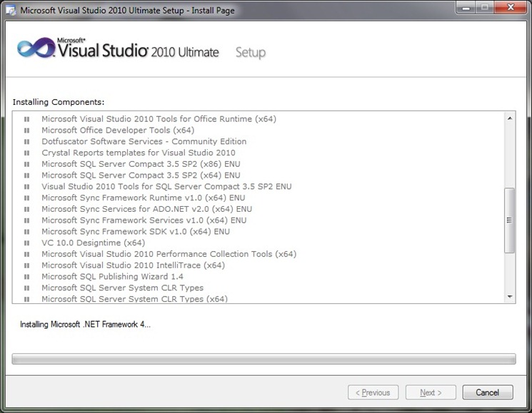This screenshot has width=532, height=413.
Task: Click the setup window title bar icon
Action: click(x=11, y=11)
